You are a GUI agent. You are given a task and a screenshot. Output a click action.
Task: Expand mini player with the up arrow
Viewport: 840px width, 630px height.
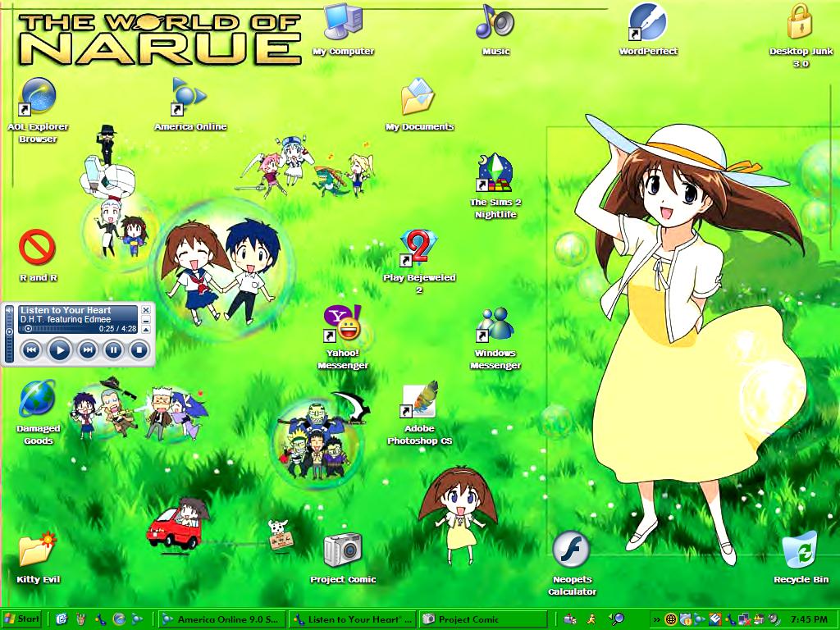click(146, 330)
